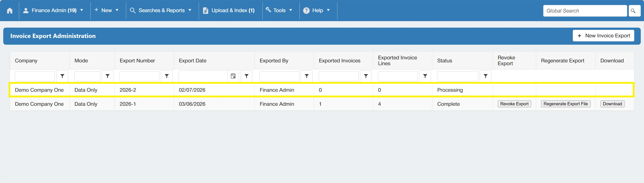Click Revoke Export for export 2026-1
Screen dimensions: 644x183
tap(514, 104)
